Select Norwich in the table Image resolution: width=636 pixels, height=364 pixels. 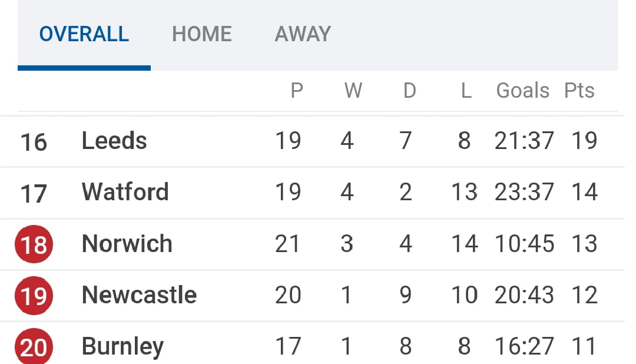[x=127, y=244]
